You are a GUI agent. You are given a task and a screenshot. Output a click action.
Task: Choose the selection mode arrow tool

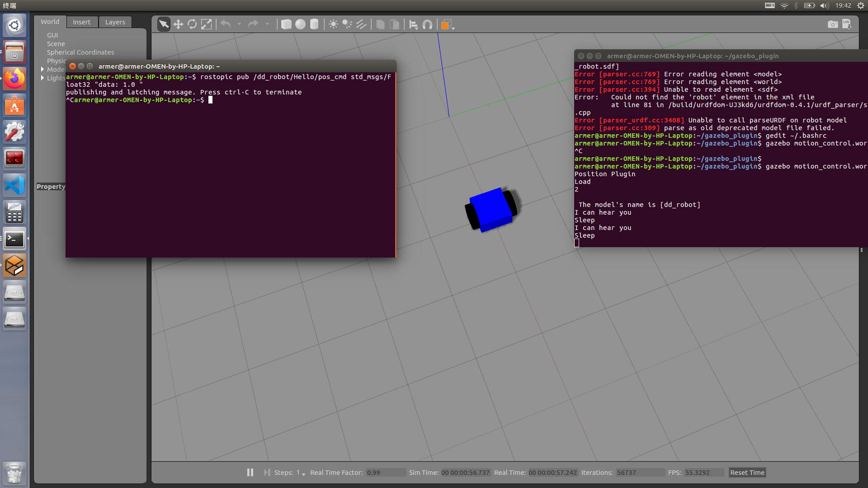(164, 24)
